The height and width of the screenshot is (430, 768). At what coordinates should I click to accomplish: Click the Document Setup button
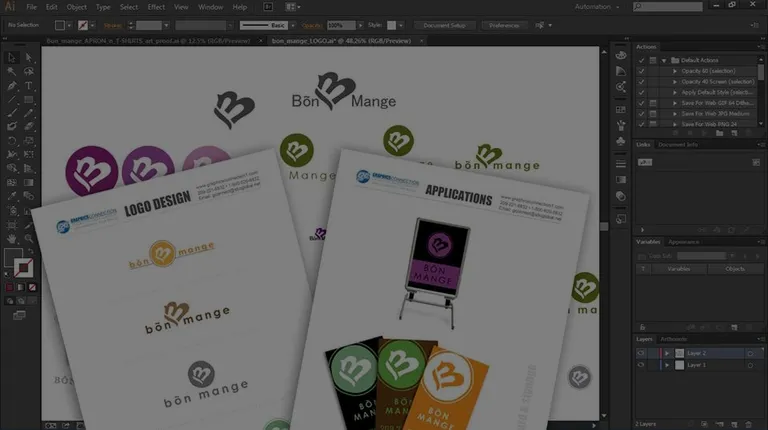(x=444, y=24)
